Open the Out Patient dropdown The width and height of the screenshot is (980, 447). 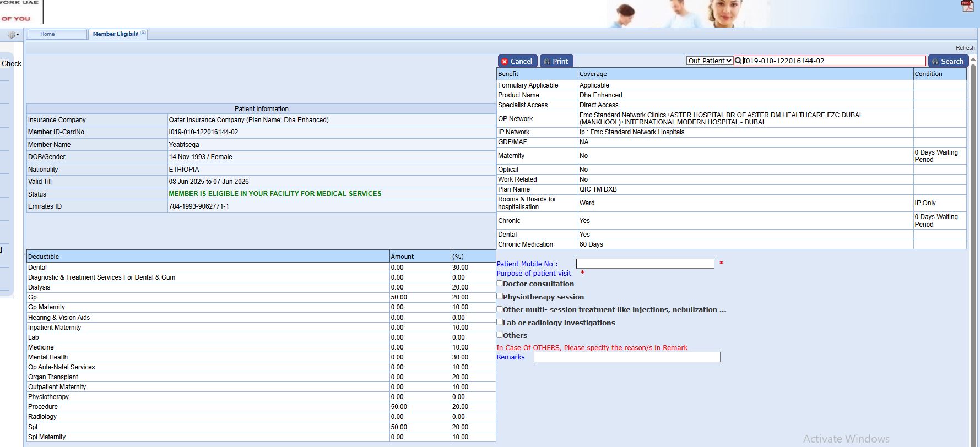click(710, 61)
